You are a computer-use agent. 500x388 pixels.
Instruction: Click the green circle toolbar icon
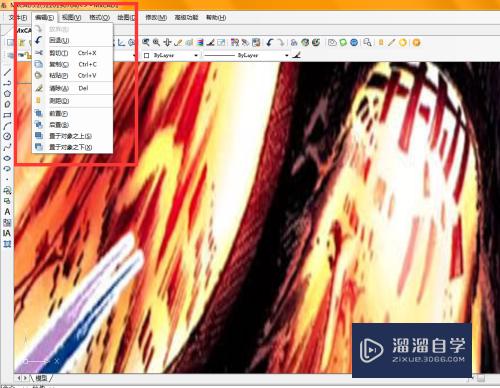343,42
